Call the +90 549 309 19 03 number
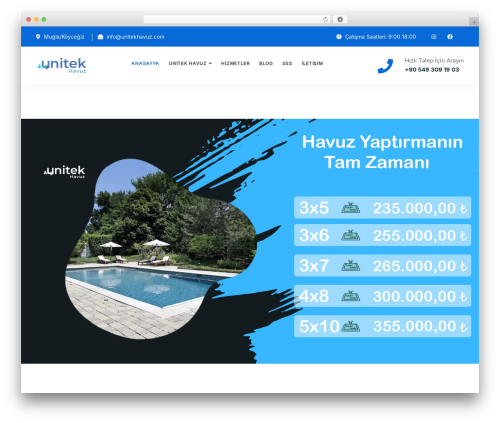The height and width of the screenshot is (423, 500). tap(432, 70)
